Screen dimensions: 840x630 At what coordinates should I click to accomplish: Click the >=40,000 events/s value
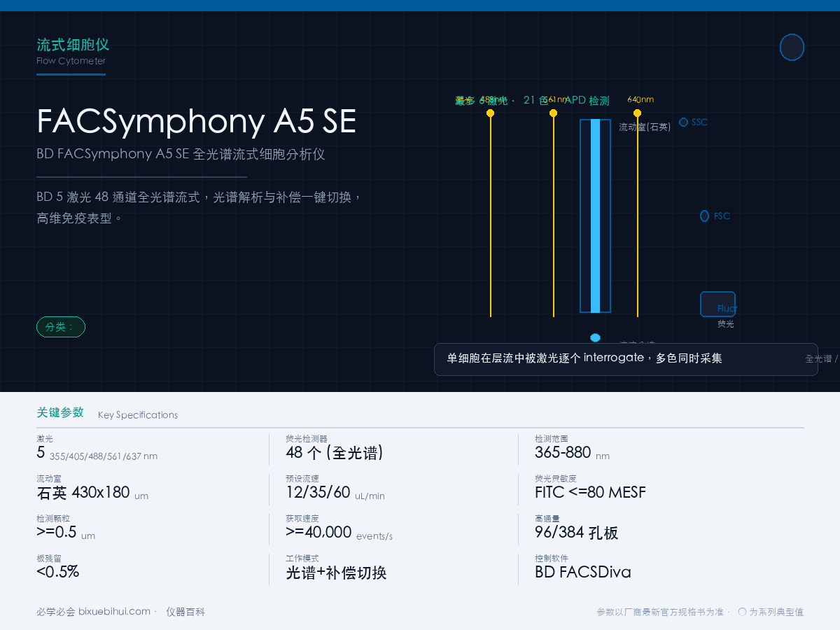pos(339,533)
